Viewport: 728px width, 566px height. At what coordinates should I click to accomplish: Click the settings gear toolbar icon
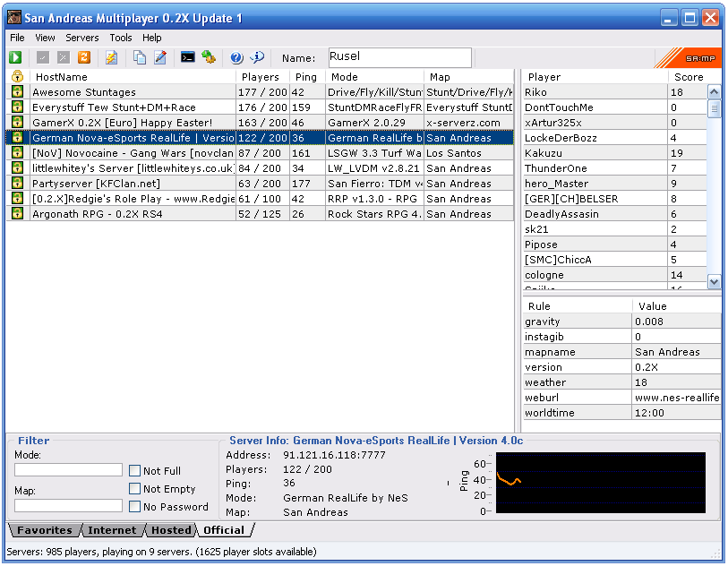(x=209, y=57)
